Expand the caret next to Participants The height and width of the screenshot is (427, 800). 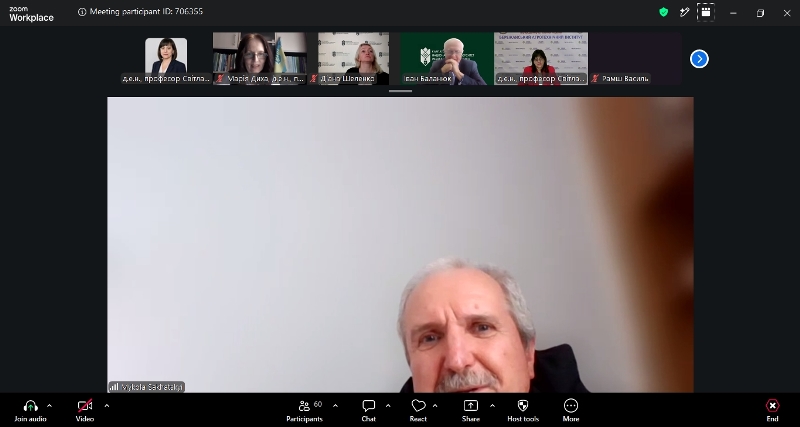[335, 406]
